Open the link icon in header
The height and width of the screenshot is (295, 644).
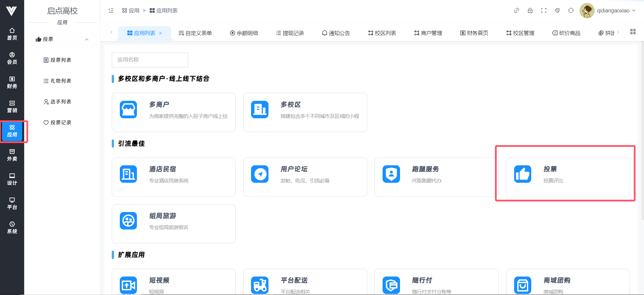click(x=516, y=10)
